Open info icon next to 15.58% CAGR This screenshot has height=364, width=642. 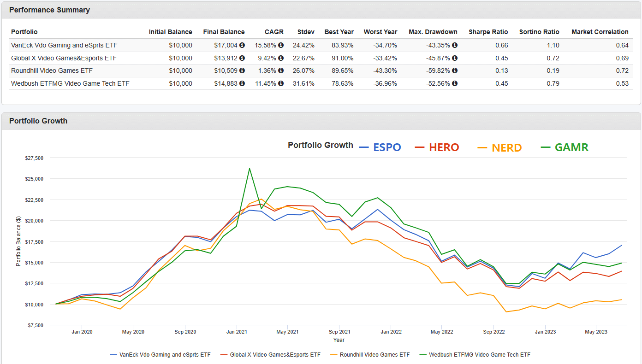(281, 45)
